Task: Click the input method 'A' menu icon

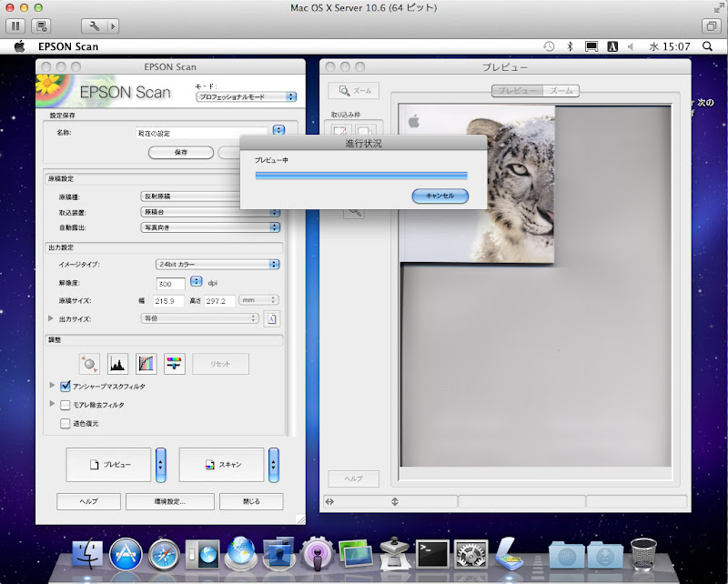Action: (612, 46)
